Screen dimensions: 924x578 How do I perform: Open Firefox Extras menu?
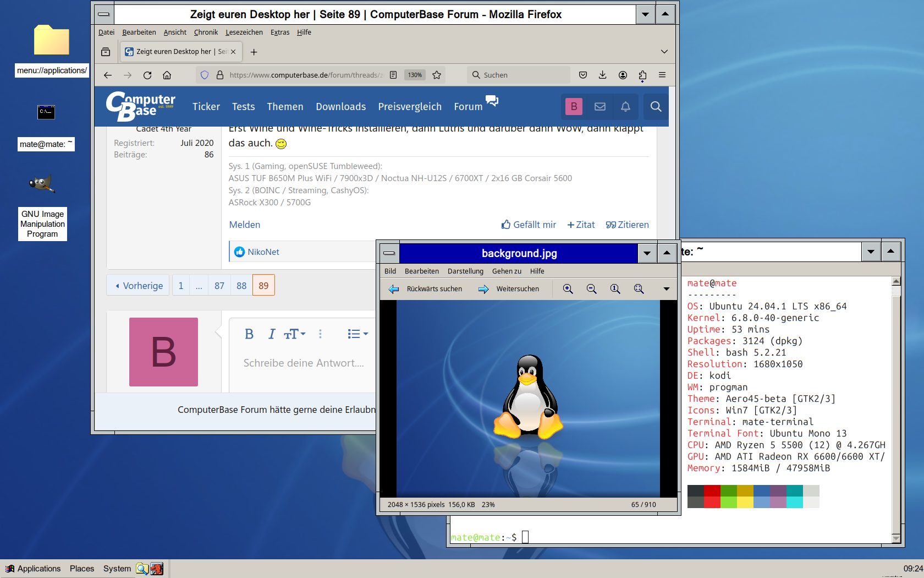280,32
